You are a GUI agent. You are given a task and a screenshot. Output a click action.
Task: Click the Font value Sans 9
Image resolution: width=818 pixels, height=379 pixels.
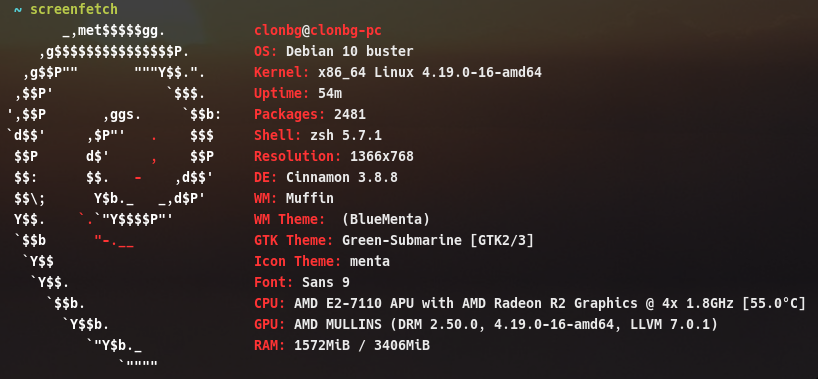coord(326,282)
